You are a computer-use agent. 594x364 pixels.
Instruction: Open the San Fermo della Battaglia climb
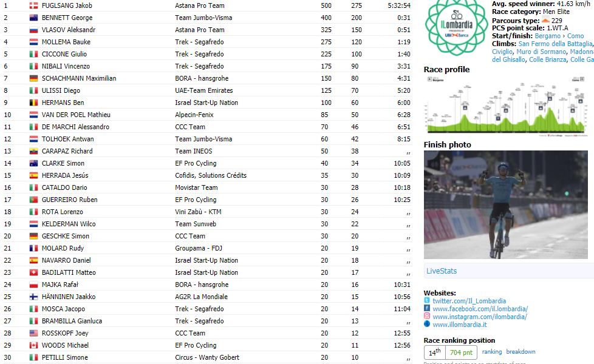pyautogui.click(x=555, y=44)
